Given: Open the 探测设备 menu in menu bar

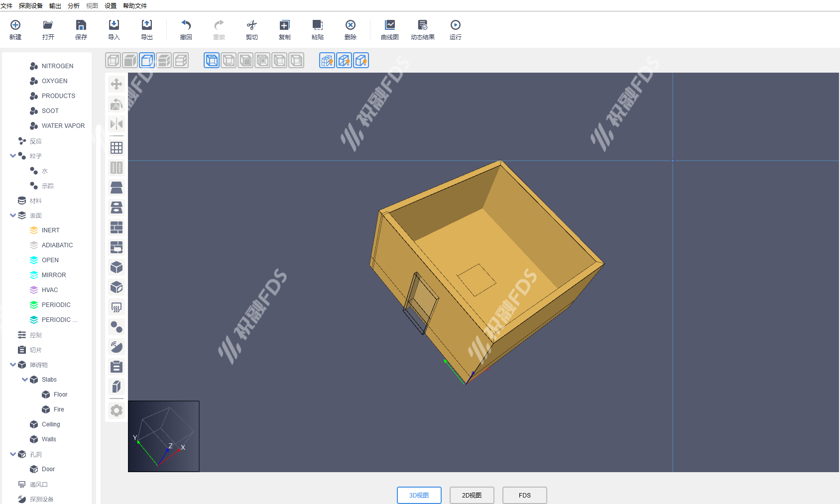Looking at the screenshot, I should (31, 5).
